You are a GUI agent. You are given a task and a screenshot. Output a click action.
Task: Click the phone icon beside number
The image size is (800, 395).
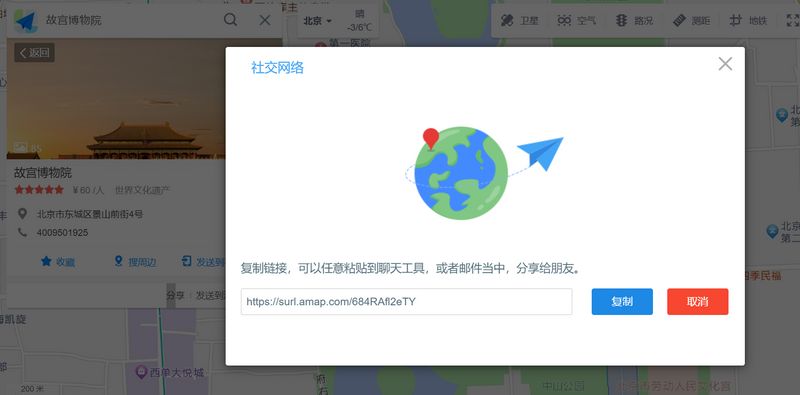[x=22, y=232]
